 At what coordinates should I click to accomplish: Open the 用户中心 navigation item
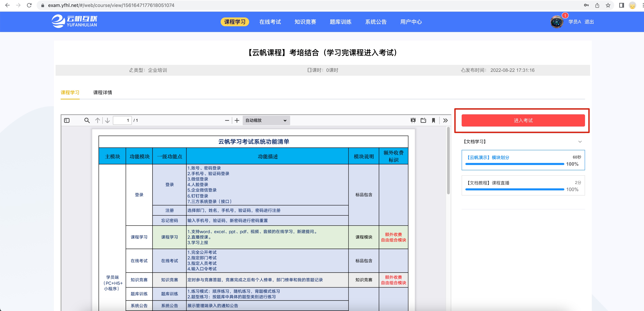coord(411,22)
